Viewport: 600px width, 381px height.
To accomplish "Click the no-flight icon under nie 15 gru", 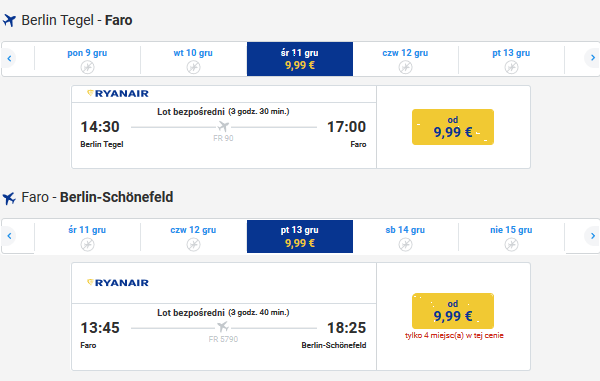I will [511, 244].
